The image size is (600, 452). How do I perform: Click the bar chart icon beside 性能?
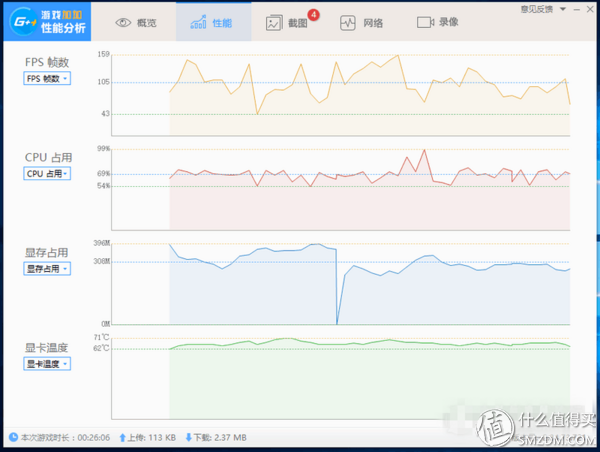tap(198, 22)
